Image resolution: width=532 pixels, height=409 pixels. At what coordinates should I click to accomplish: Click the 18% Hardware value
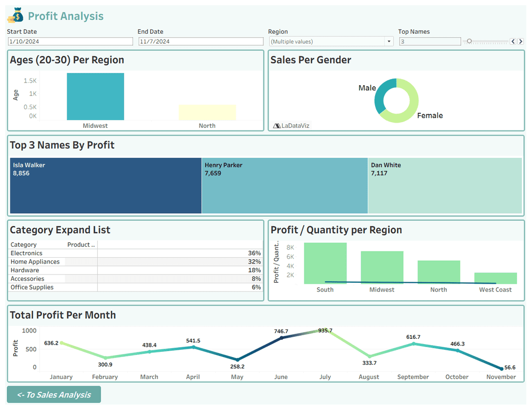254,270
